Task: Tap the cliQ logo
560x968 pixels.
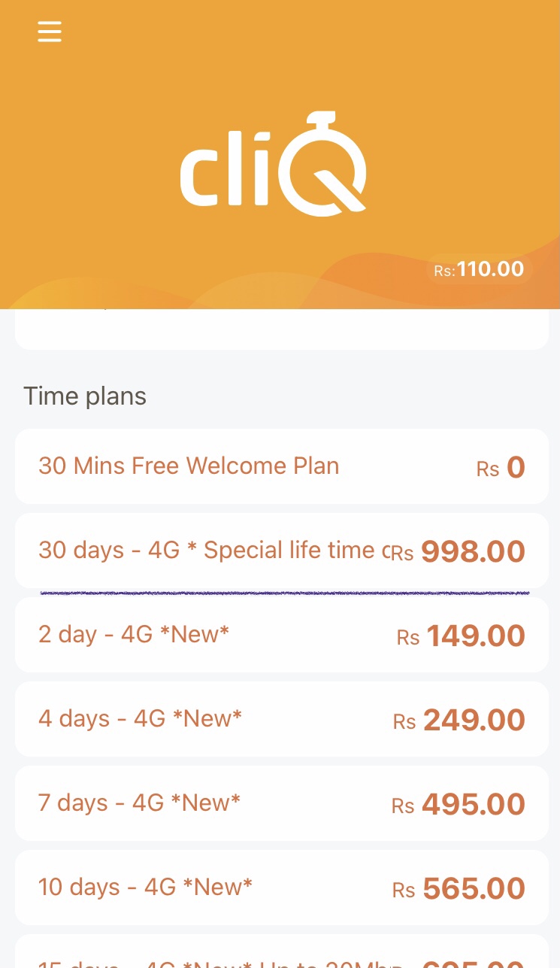Action: (x=273, y=164)
